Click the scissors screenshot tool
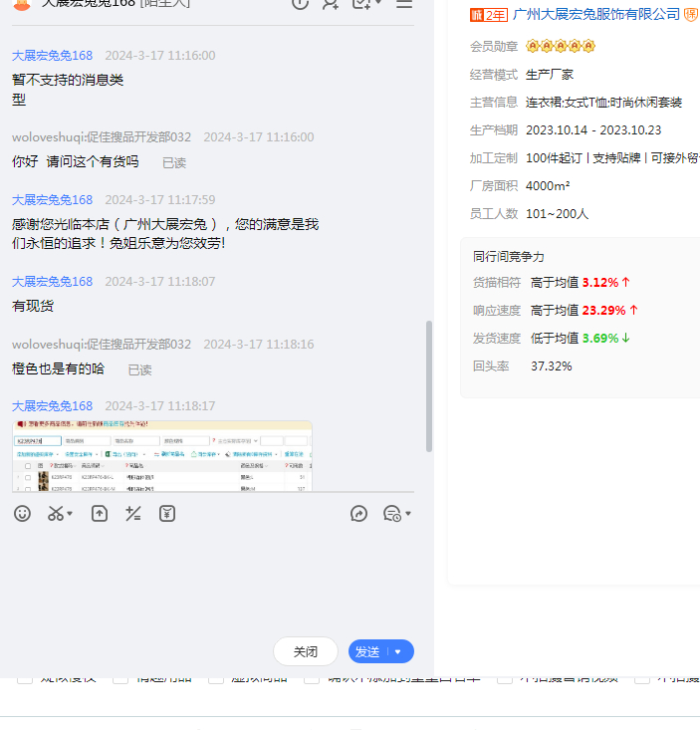This screenshot has height=730, width=700. [x=56, y=514]
